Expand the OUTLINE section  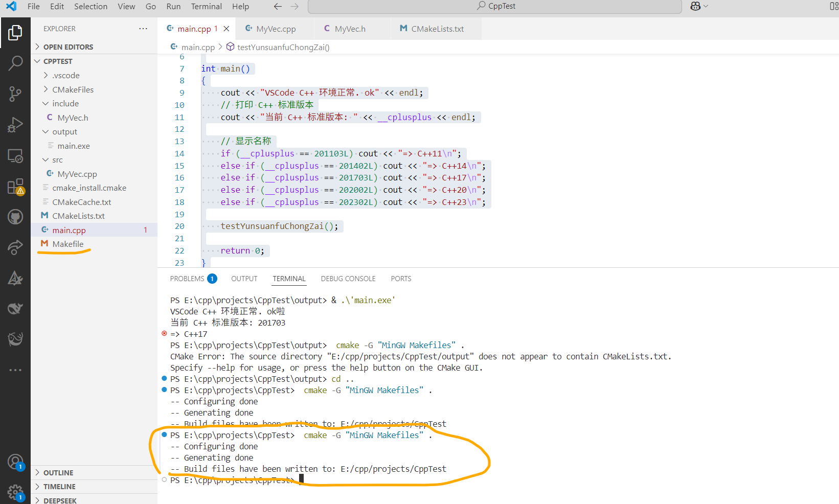coord(94,472)
